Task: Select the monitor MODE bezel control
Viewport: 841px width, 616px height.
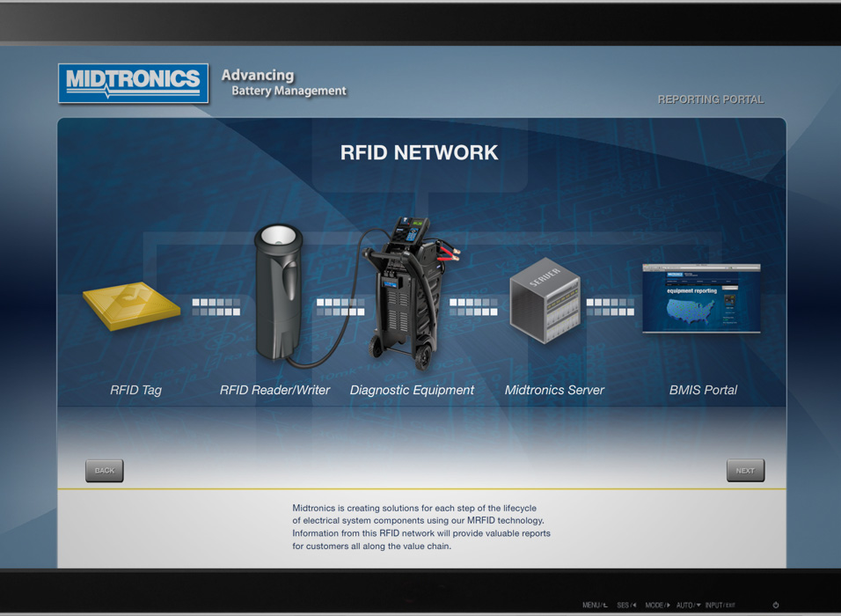Action: pyautogui.click(x=657, y=605)
